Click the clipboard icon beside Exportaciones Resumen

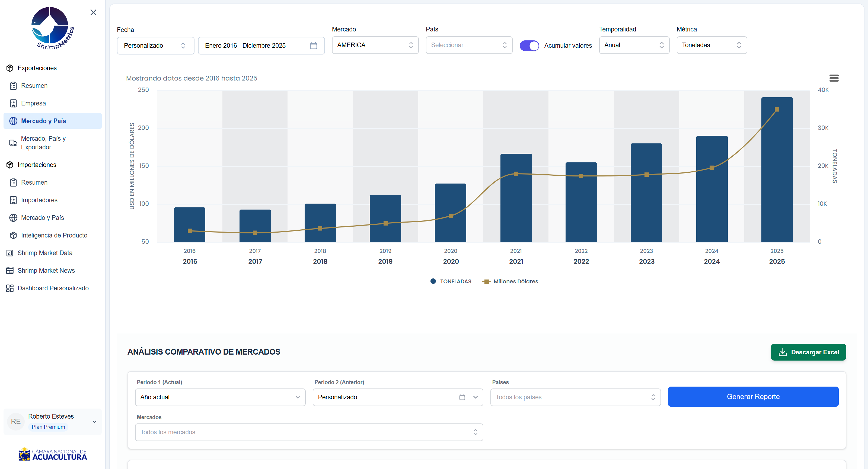pos(13,85)
